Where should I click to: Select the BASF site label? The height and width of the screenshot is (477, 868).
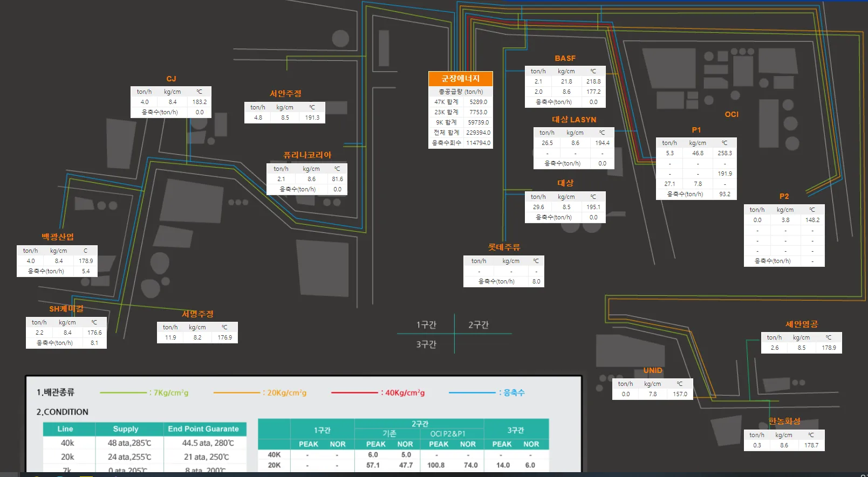565,58
